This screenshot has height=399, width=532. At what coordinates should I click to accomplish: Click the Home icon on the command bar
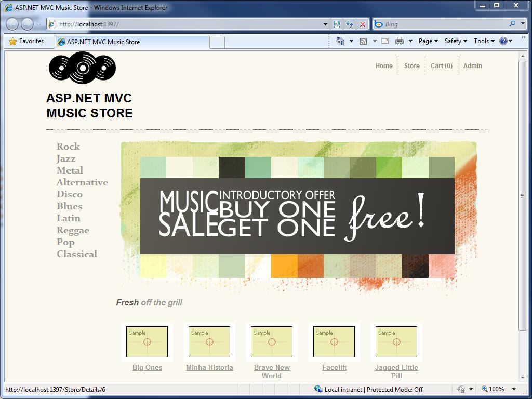(x=341, y=41)
